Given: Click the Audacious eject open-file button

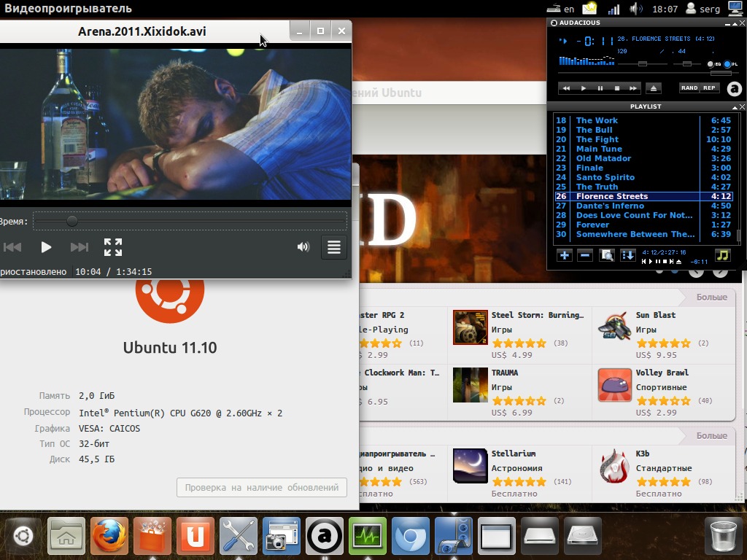Looking at the screenshot, I should pos(654,88).
